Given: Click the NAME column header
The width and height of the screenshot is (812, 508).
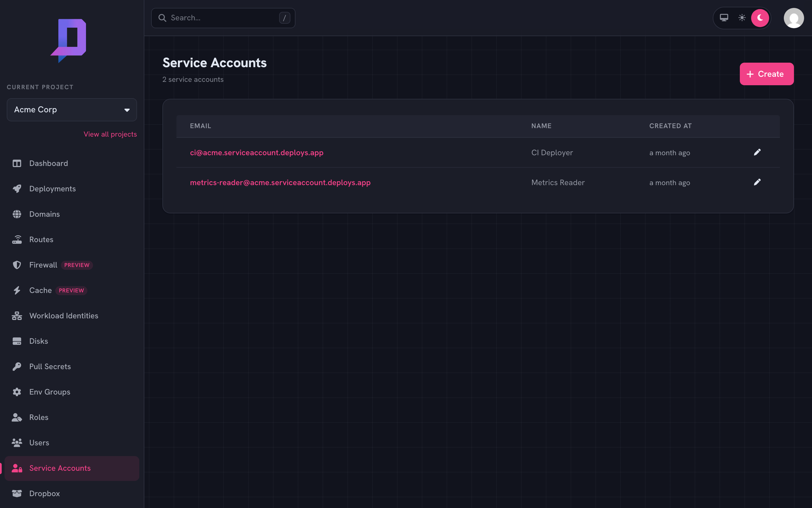Looking at the screenshot, I should pyautogui.click(x=541, y=126).
